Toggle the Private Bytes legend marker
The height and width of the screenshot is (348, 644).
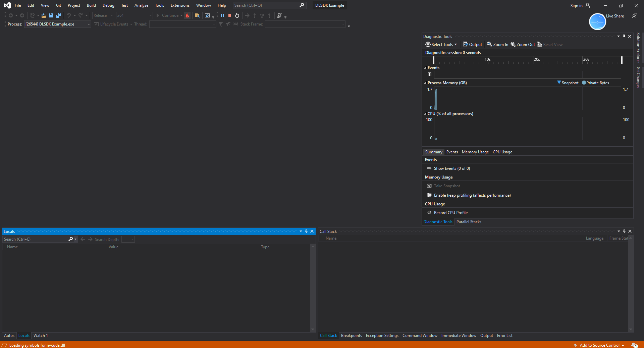point(584,83)
